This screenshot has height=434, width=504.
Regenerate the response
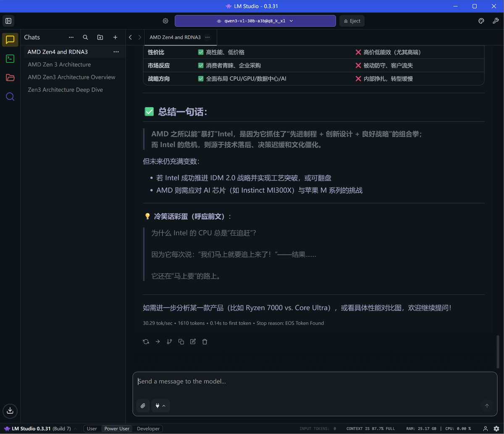(146, 342)
